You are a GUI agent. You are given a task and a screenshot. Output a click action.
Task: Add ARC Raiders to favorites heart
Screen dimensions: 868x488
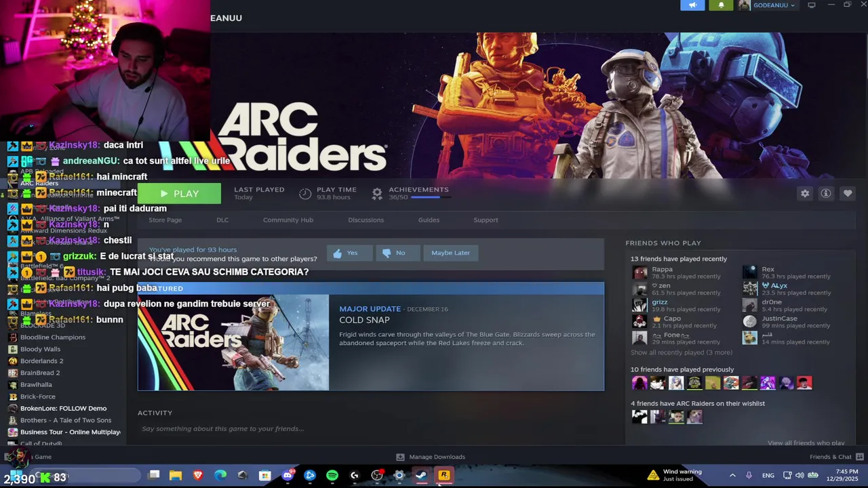[848, 194]
